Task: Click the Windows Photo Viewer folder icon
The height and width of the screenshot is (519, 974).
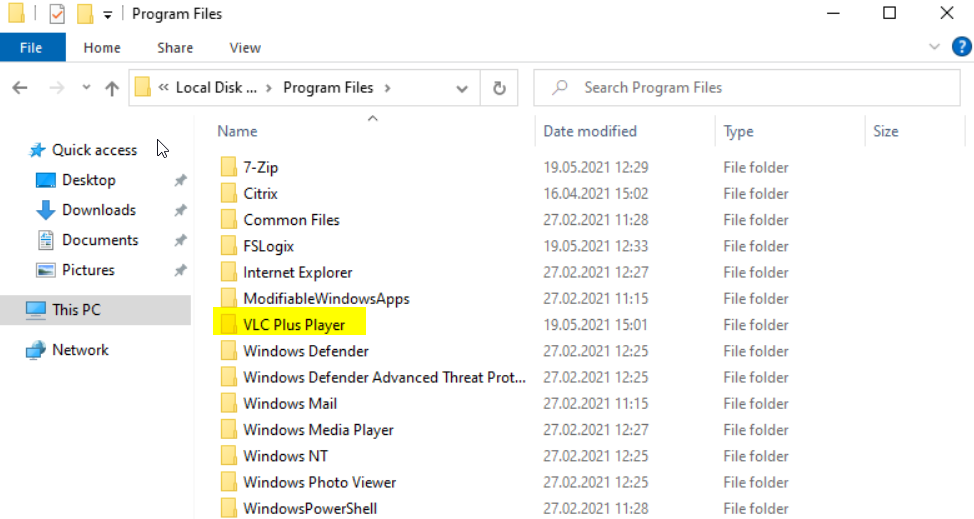Action: point(229,482)
